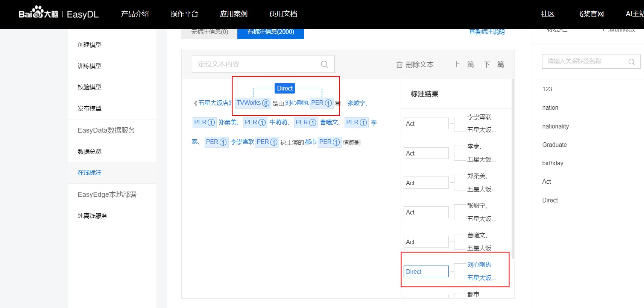Screen dimensions: 644x308
Task: Click the annotation results vertical scrollbar
Action: 513,169
